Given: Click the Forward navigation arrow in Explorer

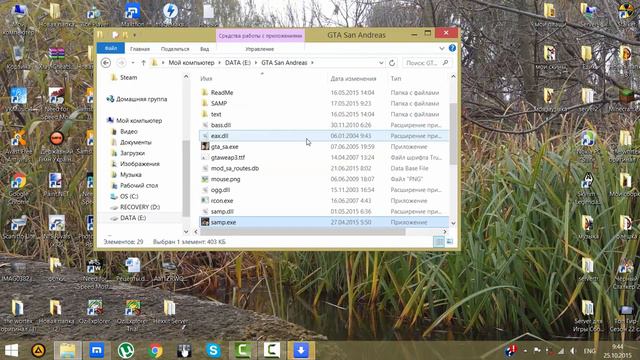Looking at the screenshot, I should [121, 63].
